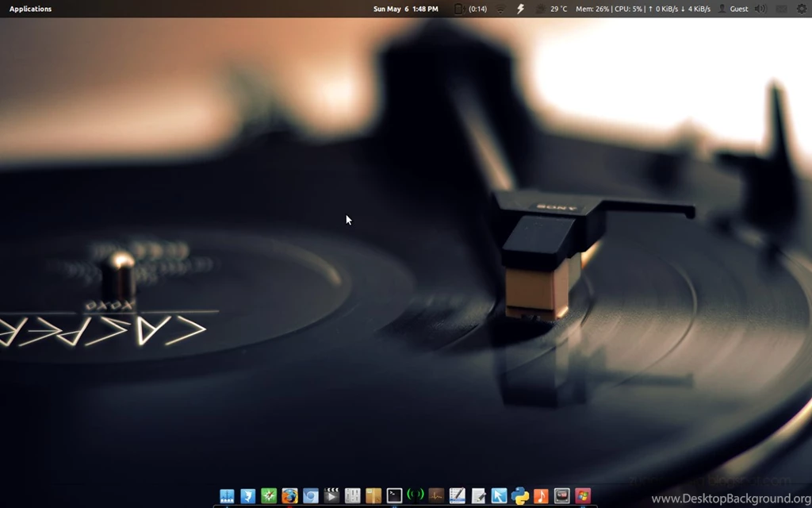The image size is (812, 508).
Task: Check the battery indicator showing (0:14)
Action: coord(471,9)
